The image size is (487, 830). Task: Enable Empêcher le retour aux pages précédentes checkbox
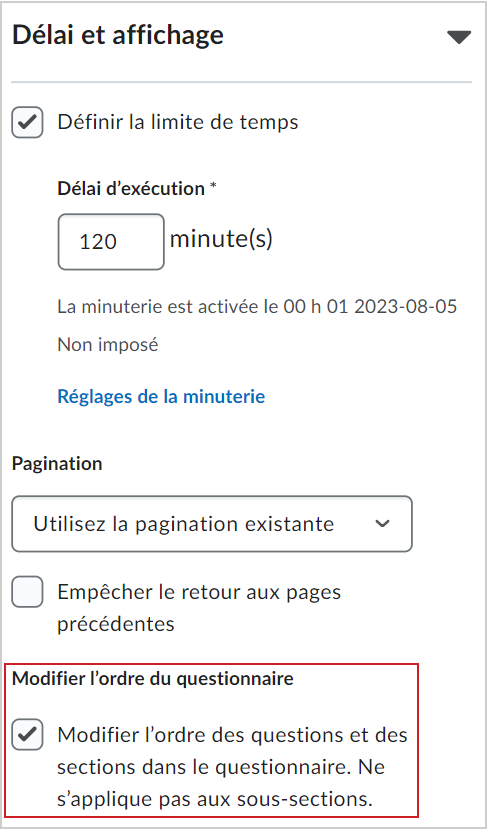(x=28, y=592)
